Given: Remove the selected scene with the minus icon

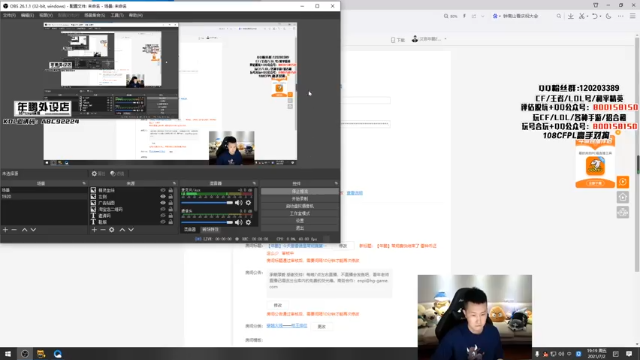Looking at the screenshot, I should click(x=14, y=230).
